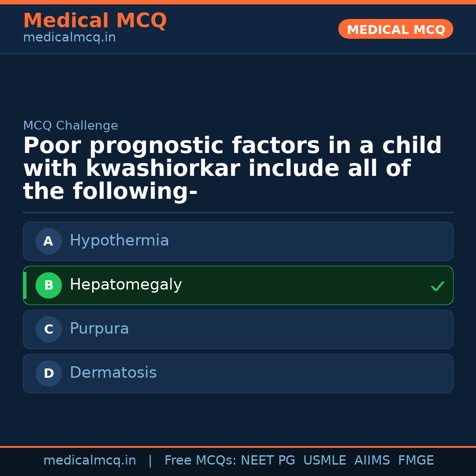Click the orange MEDICAL MCQ badge
Viewport: 476px width, 476px height.
coord(395,29)
